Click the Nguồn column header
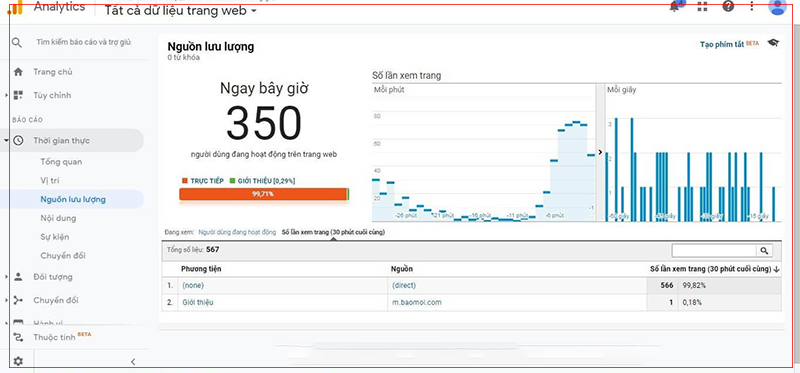The image size is (800, 373). 402,269
